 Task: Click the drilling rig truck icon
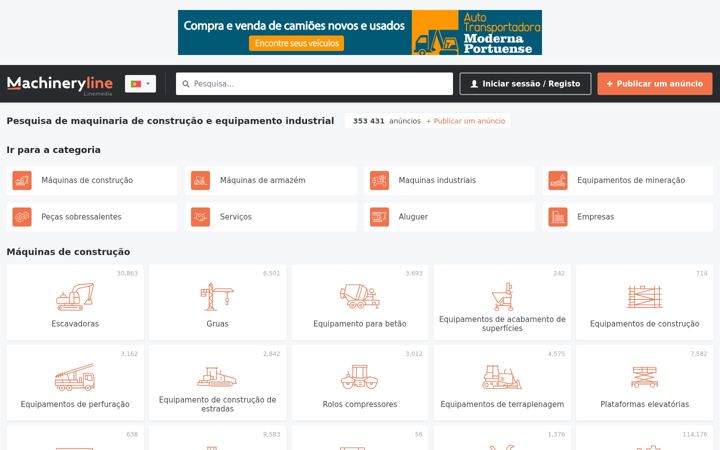point(75,377)
